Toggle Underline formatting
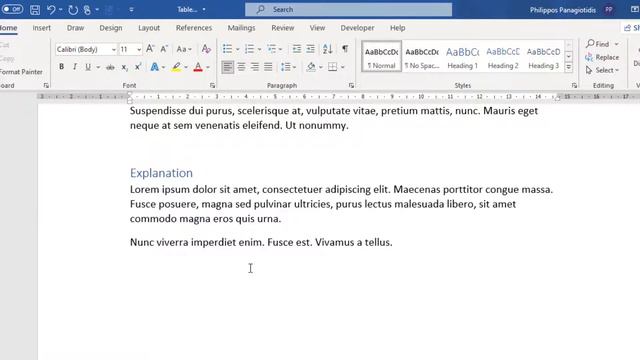 88,67
